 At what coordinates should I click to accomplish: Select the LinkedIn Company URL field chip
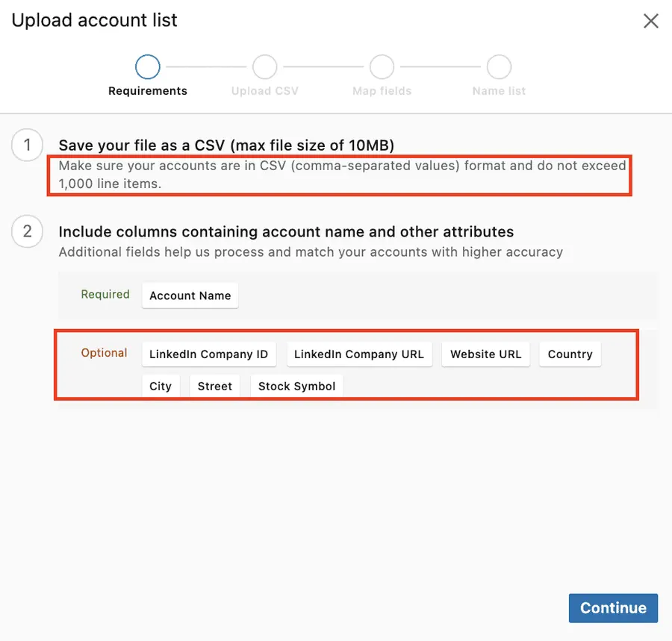[x=359, y=354]
